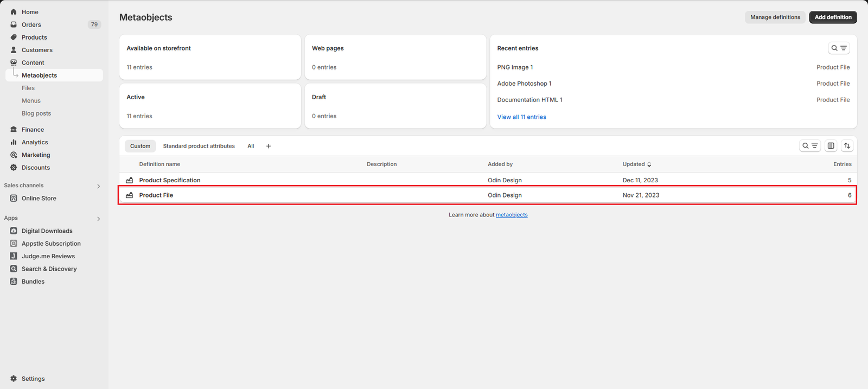The height and width of the screenshot is (389, 868).
Task: Click Odin Design in Product File row
Action: 505,195
